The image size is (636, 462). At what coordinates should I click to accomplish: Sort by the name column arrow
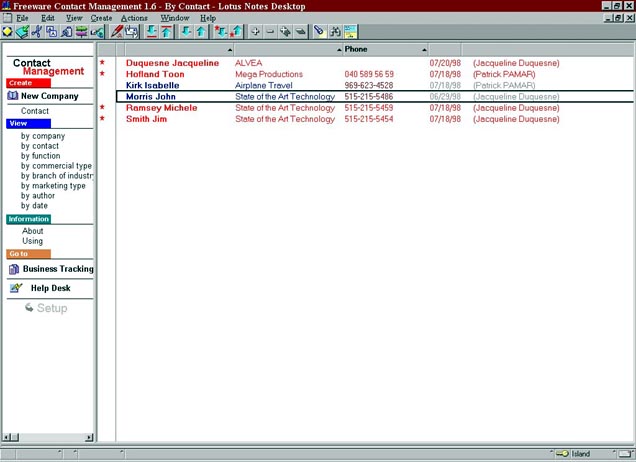point(230,50)
